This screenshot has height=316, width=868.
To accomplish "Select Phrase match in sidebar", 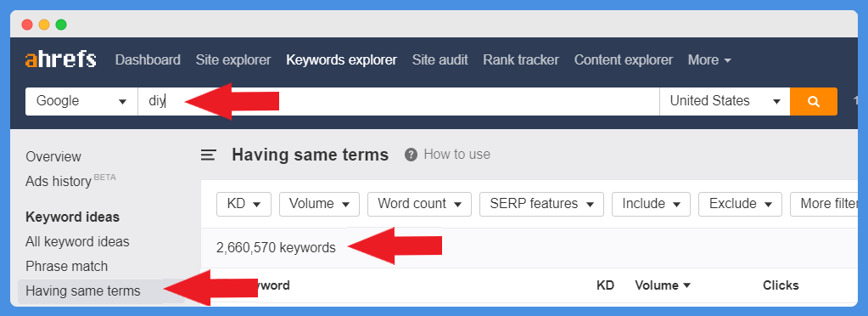I will point(66,267).
